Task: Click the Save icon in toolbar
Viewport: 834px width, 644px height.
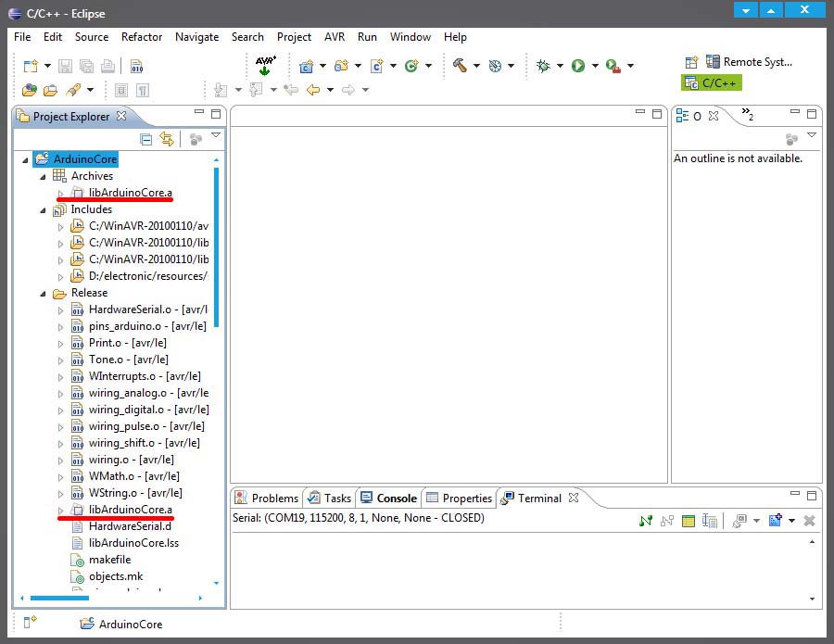Action: click(x=65, y=66)
